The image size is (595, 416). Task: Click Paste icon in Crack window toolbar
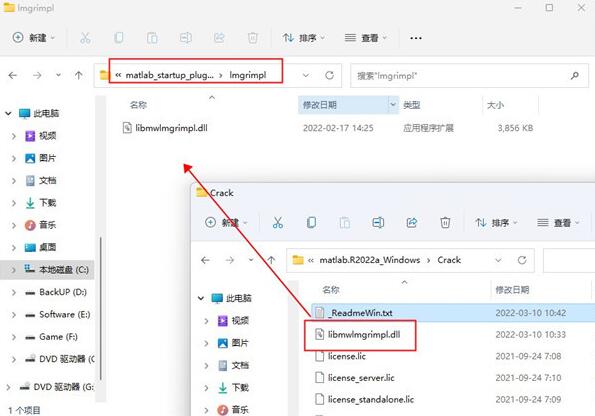pyautogui.click(x=345, y=222)
